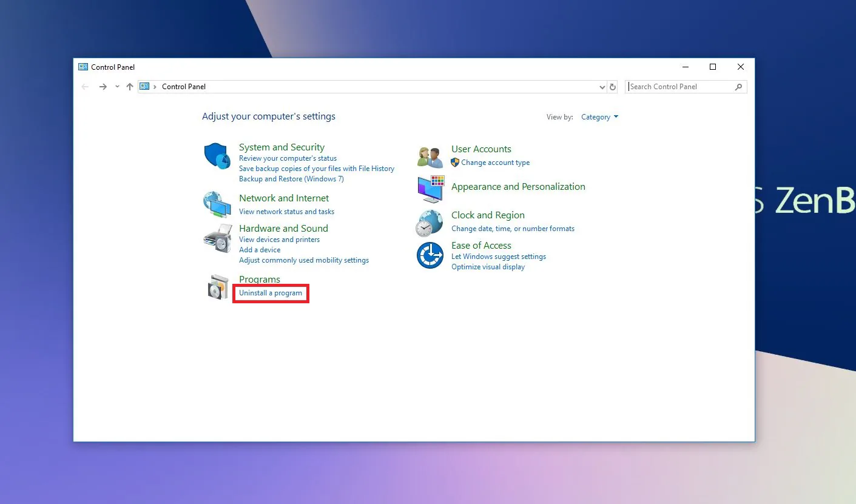Click the Control Panel title bar icon

pyautogui.click(x=83, y=67)
